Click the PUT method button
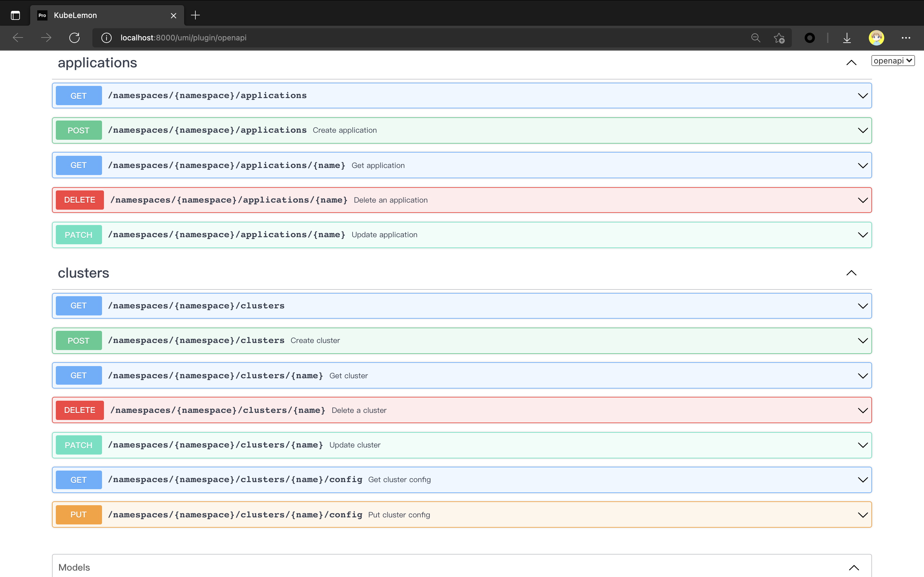Screen dimensions: 924x577 [x=79, y=515]
